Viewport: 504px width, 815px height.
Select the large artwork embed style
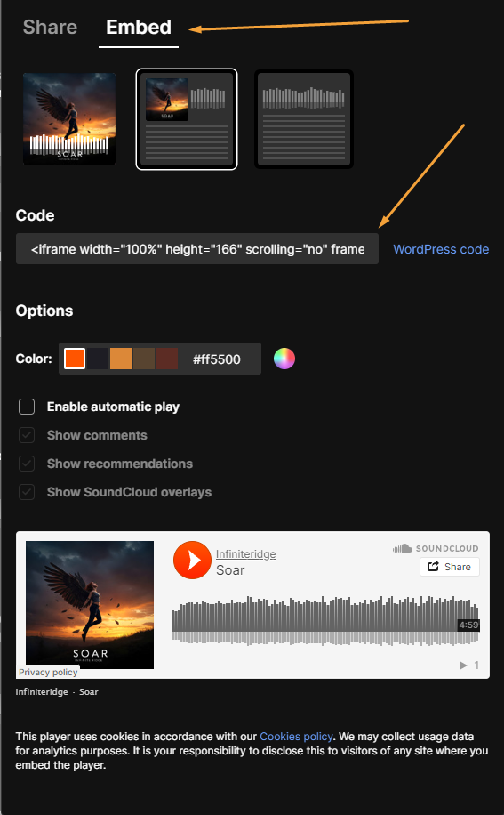pos(69,119)
